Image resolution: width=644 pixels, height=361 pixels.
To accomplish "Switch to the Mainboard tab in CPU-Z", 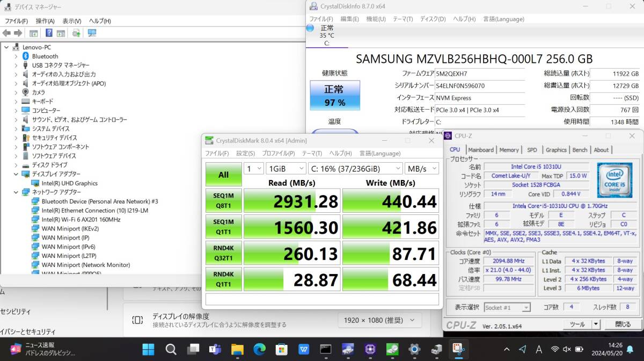I will click(481, 150).
